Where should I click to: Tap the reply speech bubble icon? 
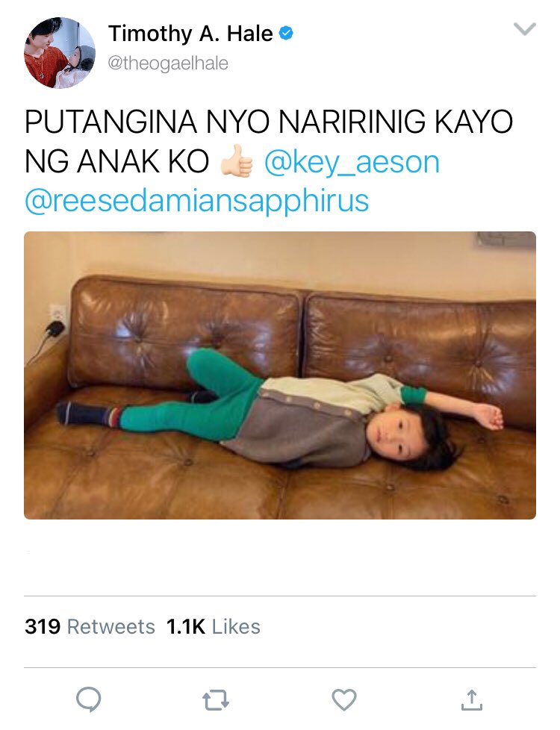coord(89,699)
